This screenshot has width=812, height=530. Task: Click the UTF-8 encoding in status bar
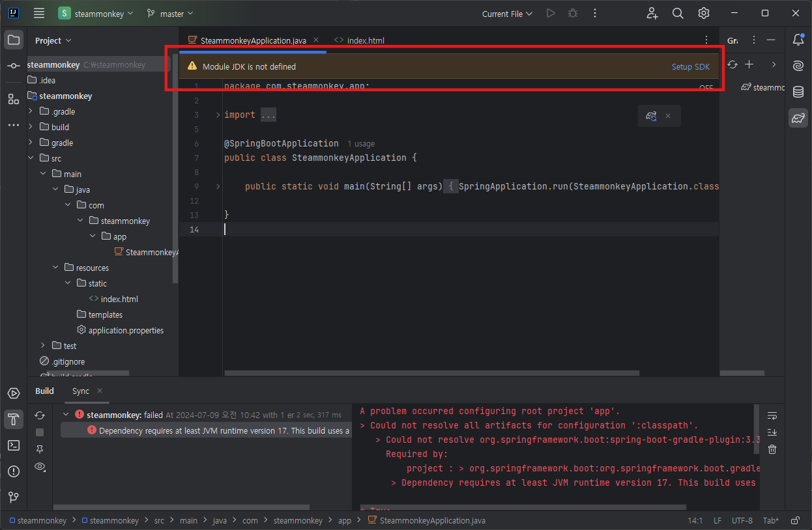click(x=742, y=520)
